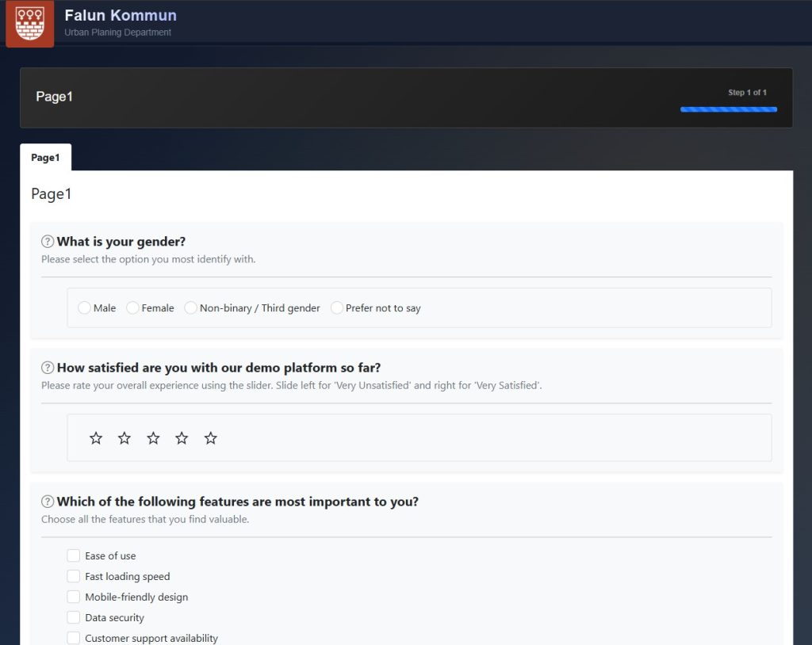
Task: Pick Prefer not to say option
Action: (x=337, y=307)
